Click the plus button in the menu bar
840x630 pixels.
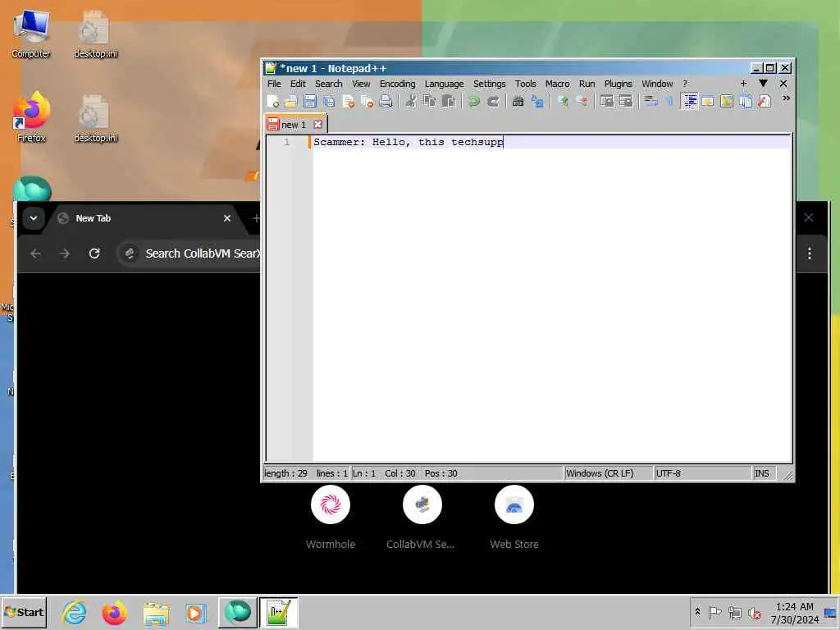tap(743, 84)
